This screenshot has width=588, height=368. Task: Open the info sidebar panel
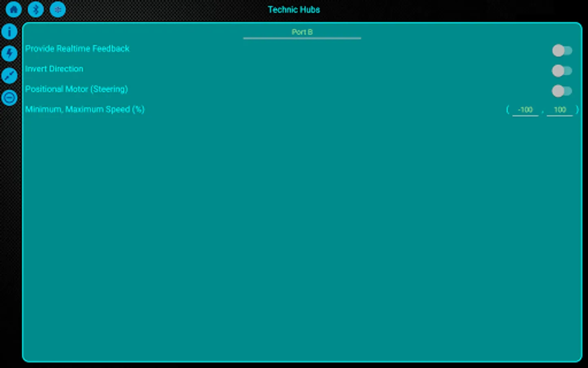point(9,31)
